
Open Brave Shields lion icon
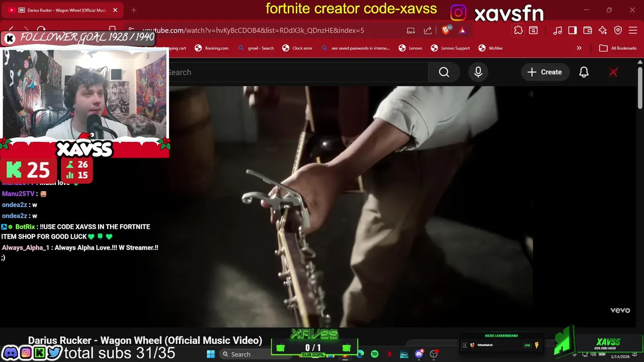[x=446, y=30]
